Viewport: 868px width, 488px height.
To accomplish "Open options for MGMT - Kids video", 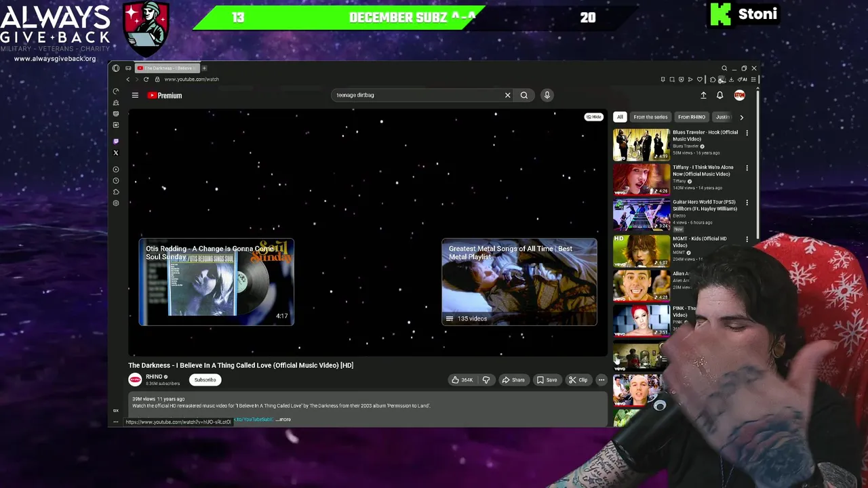I will pos(747,239).
